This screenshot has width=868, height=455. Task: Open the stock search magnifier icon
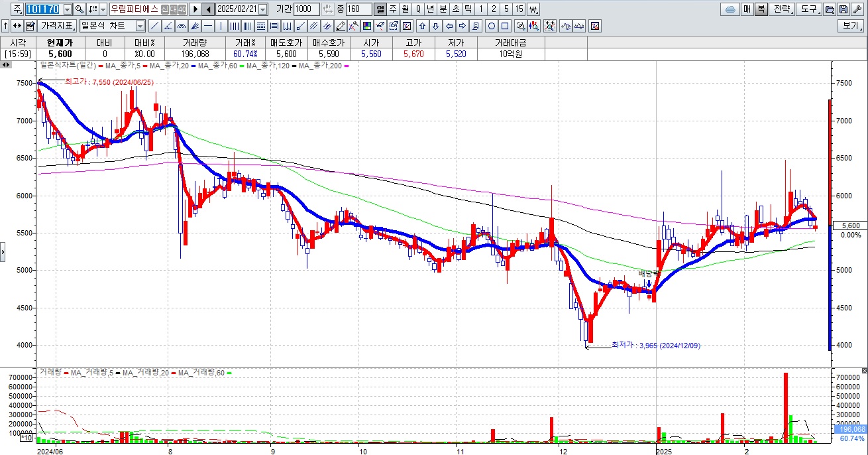click(x=79, y=9)
